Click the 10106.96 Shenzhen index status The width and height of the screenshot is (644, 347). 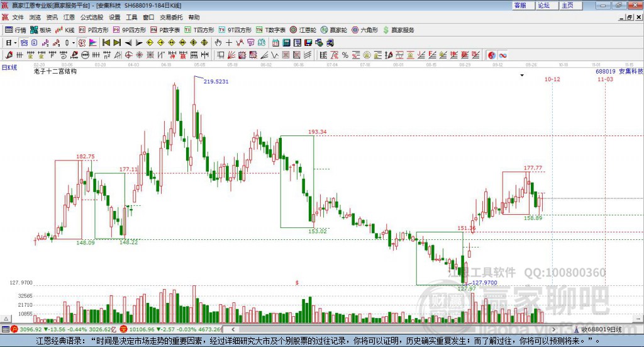(142, 329)
